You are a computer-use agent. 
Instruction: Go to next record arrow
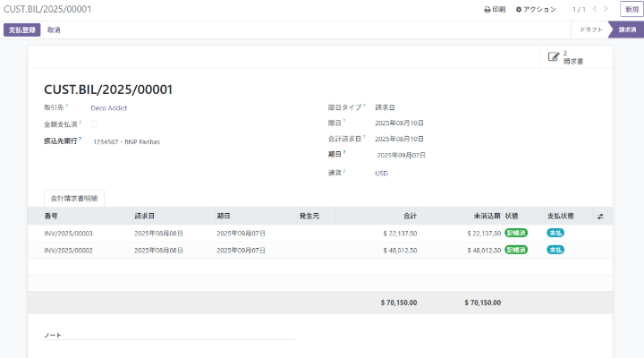(x=607, y=9)
